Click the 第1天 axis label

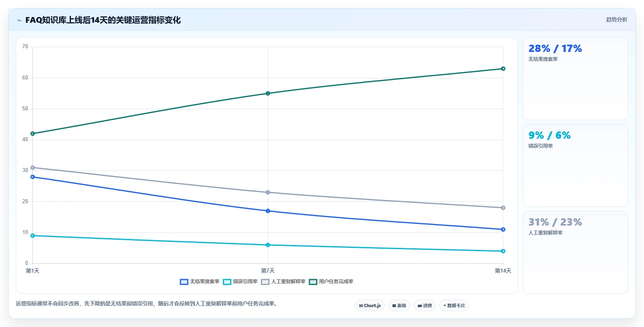pyautogui.click(x=32, y=271)
